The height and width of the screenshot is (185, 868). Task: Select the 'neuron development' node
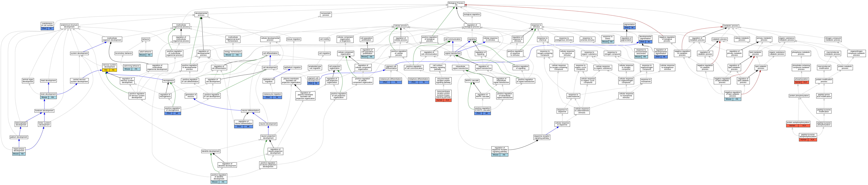point(268,124)
